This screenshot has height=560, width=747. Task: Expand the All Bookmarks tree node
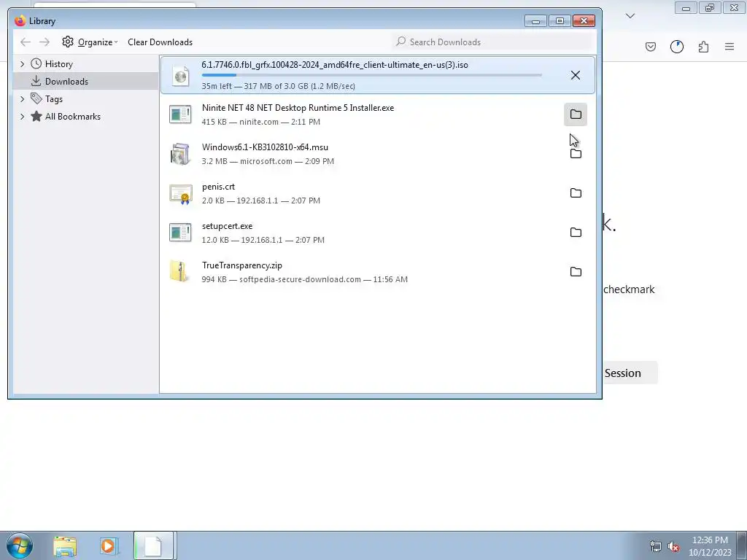pos(22,117)
